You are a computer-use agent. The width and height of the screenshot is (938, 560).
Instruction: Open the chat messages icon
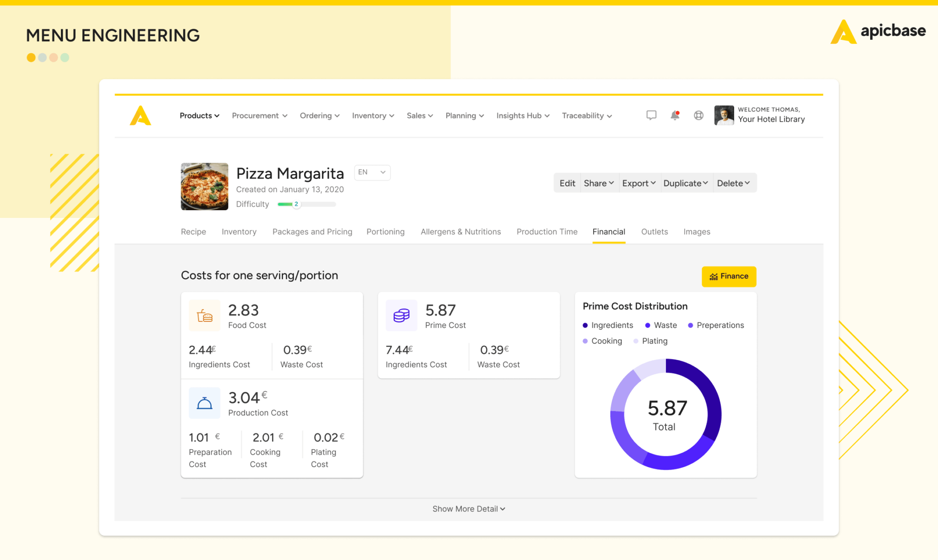[x=651, y=115]
